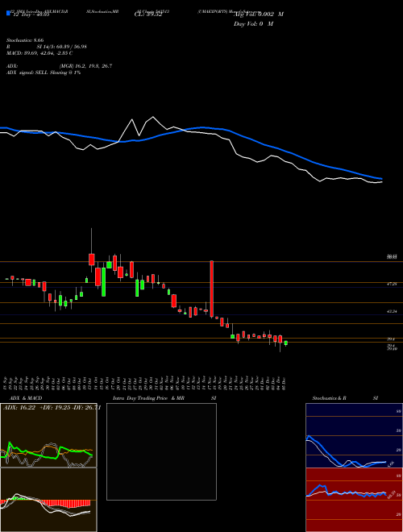
Task: Select the 'SI 14/3: 60.39 / 56.98' value
Action: 62,47
